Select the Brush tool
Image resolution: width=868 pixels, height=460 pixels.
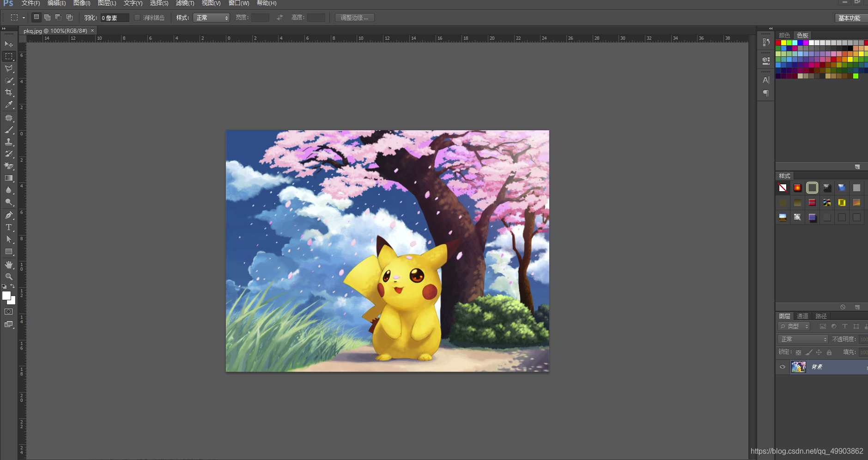(x=9, y=130)
